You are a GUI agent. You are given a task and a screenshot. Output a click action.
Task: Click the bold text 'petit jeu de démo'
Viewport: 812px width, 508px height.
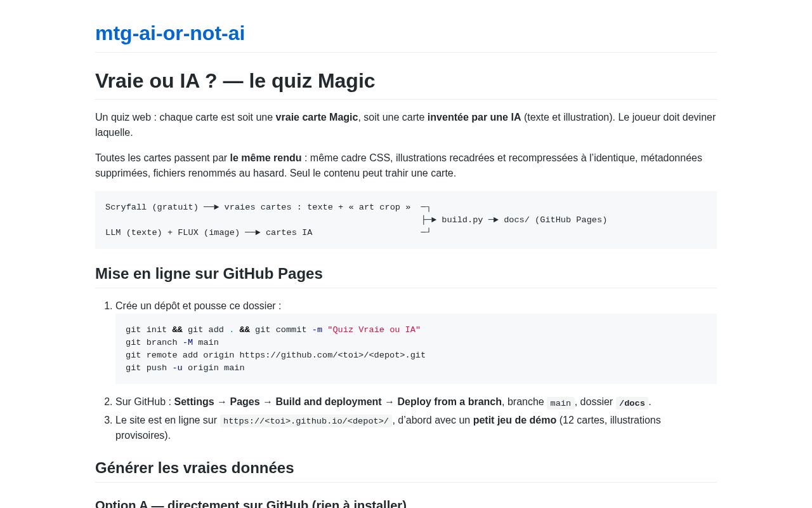point(514,420)
